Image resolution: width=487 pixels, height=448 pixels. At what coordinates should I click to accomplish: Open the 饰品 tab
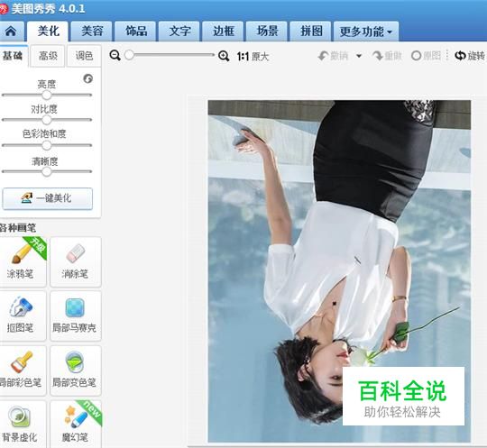pyautogui.click(x=135, y=31)
